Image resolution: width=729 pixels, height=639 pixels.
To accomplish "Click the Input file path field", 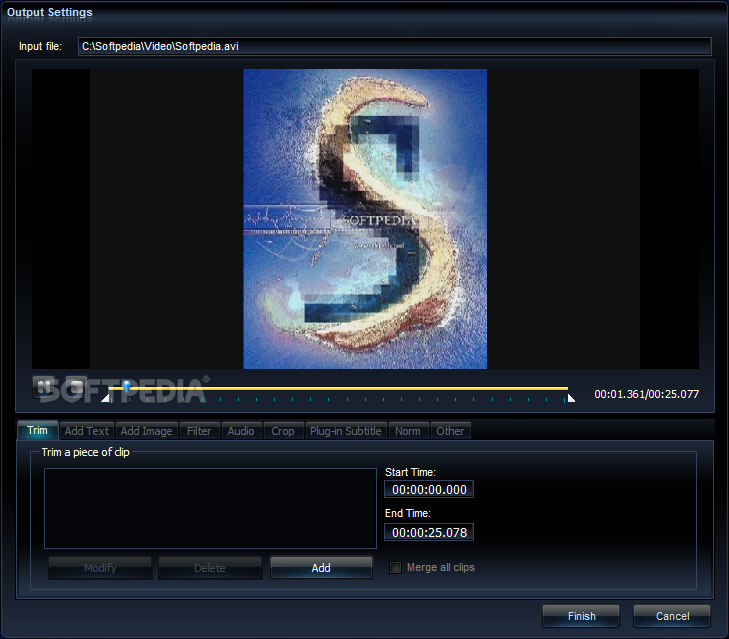I will point(394,47).
